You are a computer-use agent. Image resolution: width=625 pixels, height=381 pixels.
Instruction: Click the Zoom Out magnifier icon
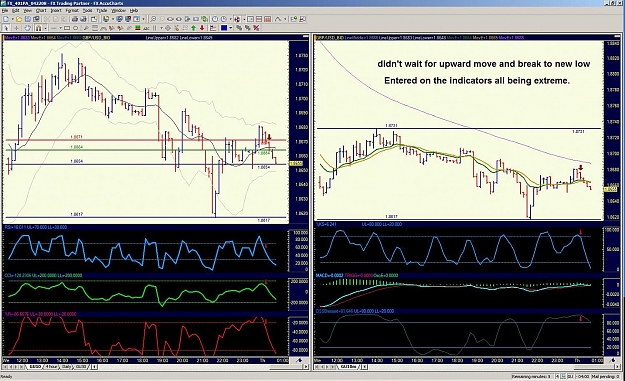162,19
